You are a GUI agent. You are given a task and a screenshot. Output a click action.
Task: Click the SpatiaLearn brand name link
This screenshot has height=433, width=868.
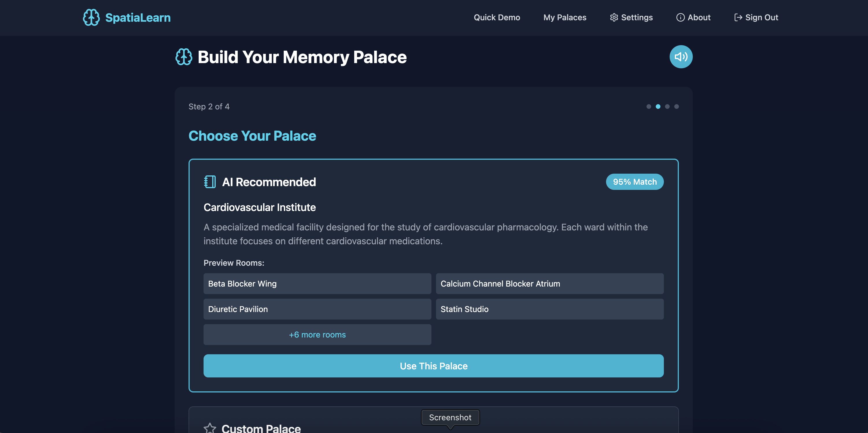138,18
